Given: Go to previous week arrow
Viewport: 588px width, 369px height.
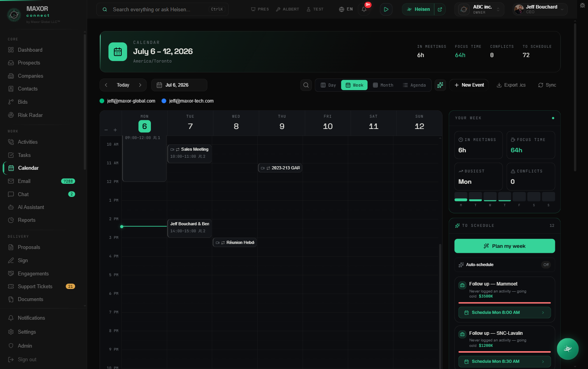Looking at the screenshot, I should (106, 85).
